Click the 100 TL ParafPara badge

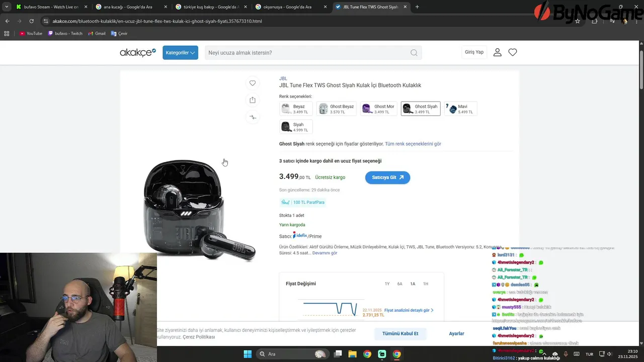303,202
